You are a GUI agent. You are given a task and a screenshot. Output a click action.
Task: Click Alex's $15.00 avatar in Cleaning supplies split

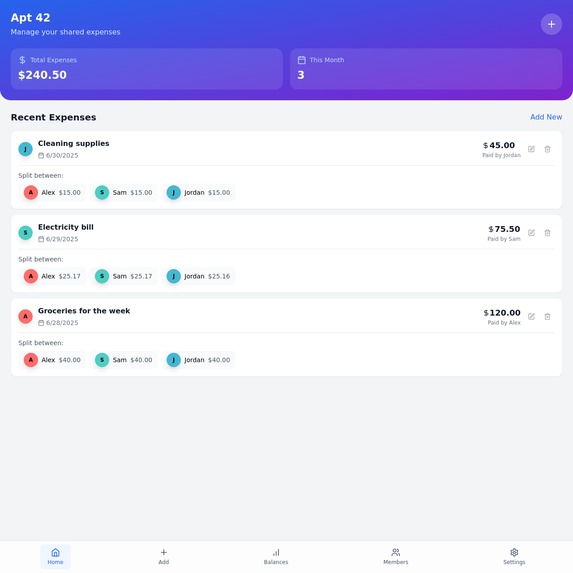point(31,193)
